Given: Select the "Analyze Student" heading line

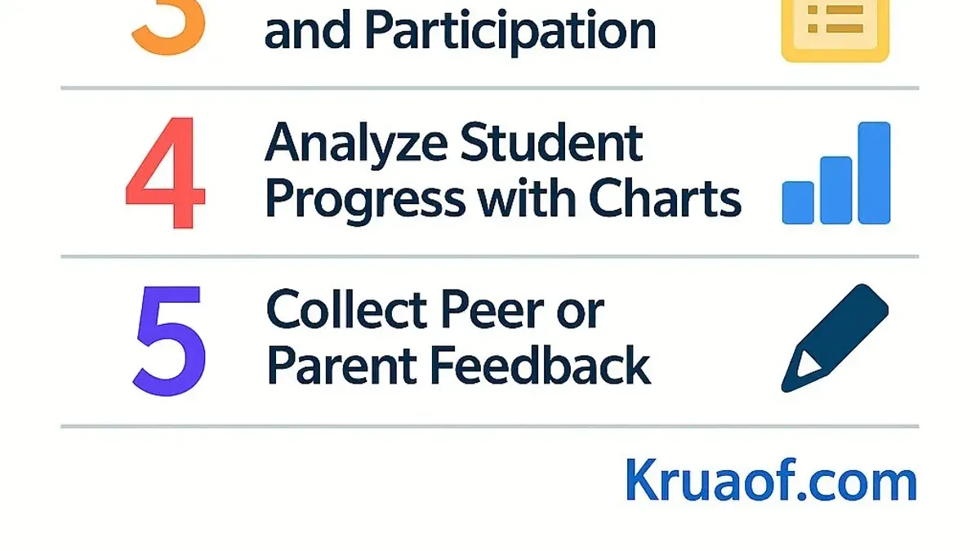Looking at the screenshot, I should 454,142.
